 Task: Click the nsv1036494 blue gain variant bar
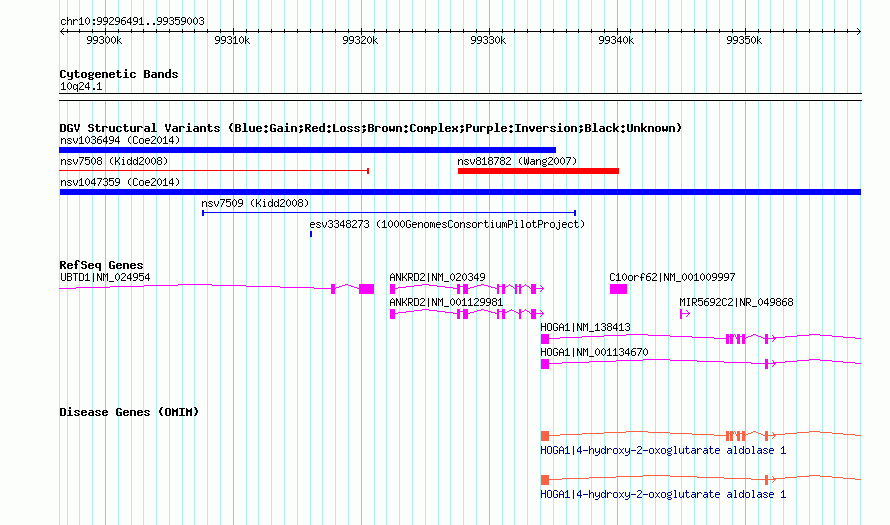tap(307, 150)
